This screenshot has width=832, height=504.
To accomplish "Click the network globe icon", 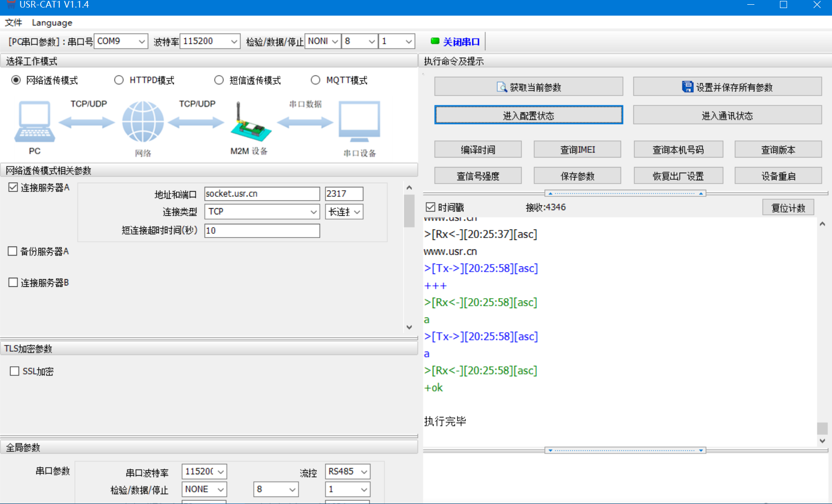I will [143, 122].
